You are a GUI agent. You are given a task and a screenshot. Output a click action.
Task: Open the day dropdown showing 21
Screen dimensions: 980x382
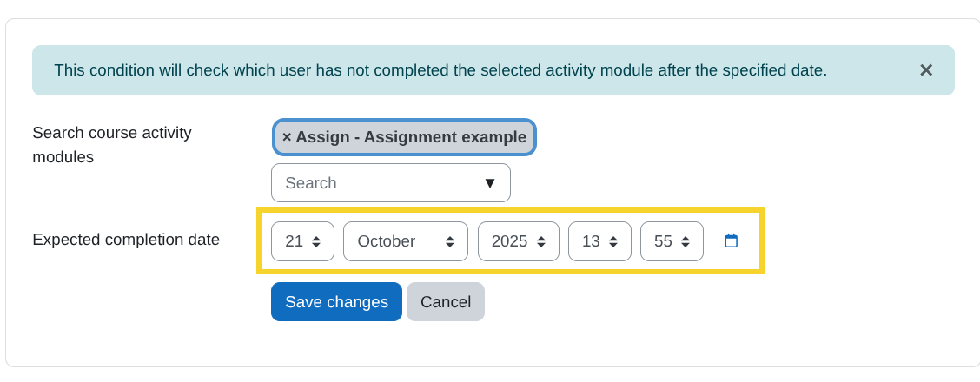[295, 241]
